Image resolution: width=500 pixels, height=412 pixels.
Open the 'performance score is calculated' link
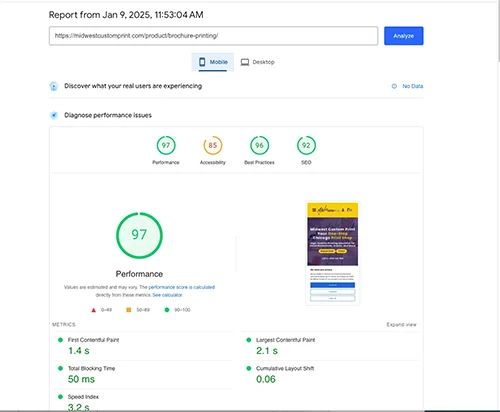pos(182,287)
